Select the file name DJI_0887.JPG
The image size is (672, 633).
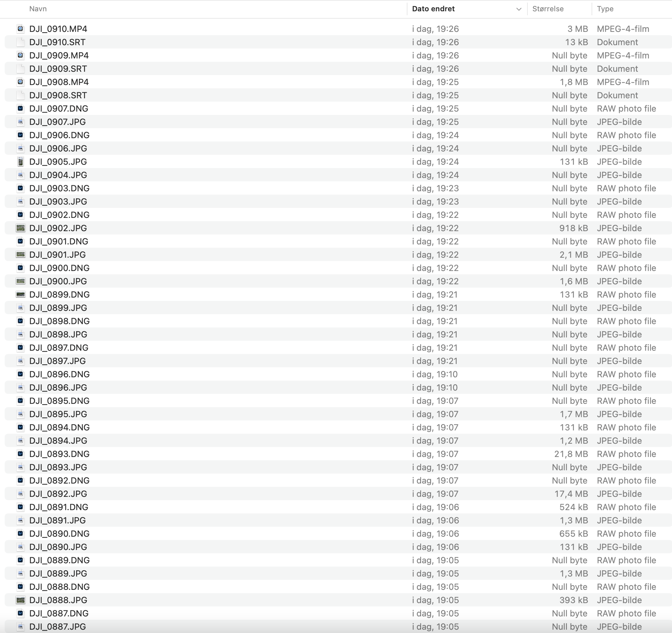[57, 627]
